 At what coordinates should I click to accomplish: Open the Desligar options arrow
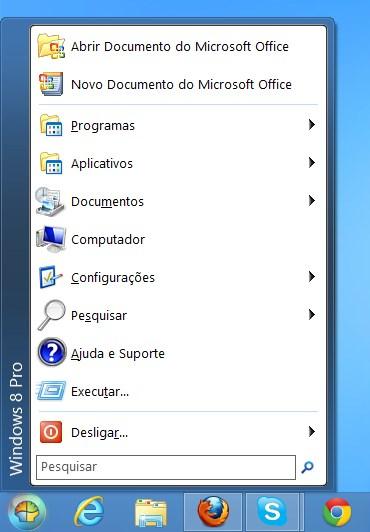point(312,432)
